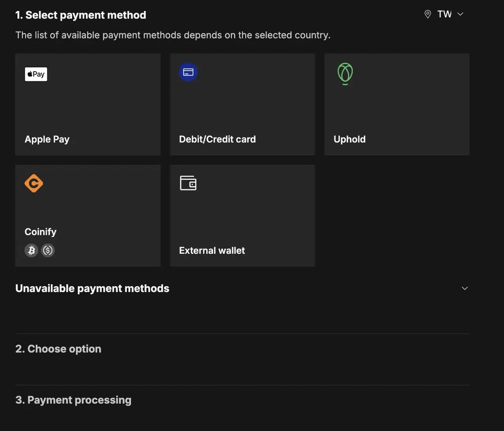Click the '1. Select payment method' heading
504x431 pixels.
[81, 15]
